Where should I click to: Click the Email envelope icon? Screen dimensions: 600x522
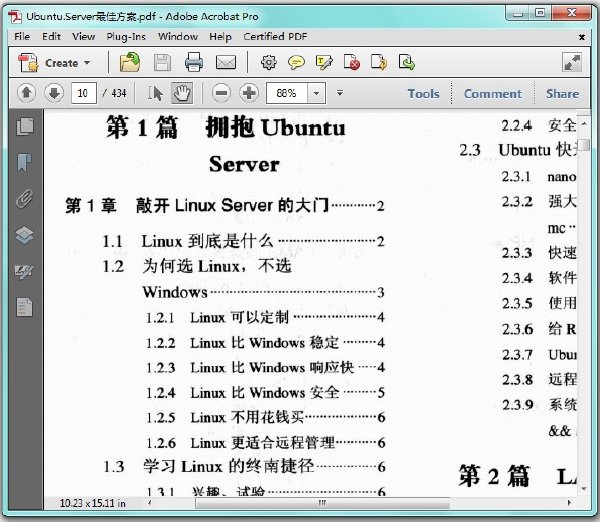pyautogui.click(x=226, y=62)
